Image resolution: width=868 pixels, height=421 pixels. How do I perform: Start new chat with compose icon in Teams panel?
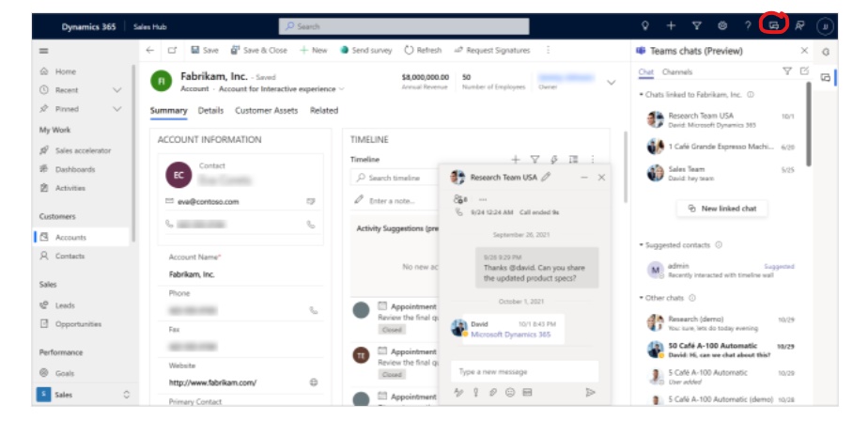804,71
